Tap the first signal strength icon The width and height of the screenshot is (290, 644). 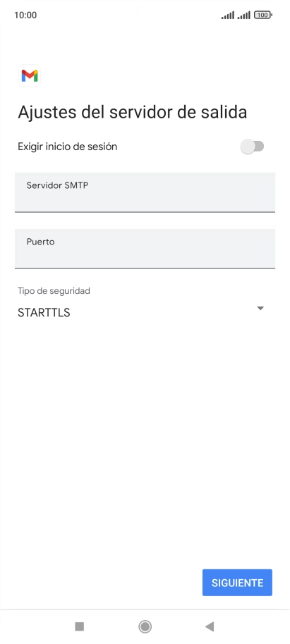228,16
